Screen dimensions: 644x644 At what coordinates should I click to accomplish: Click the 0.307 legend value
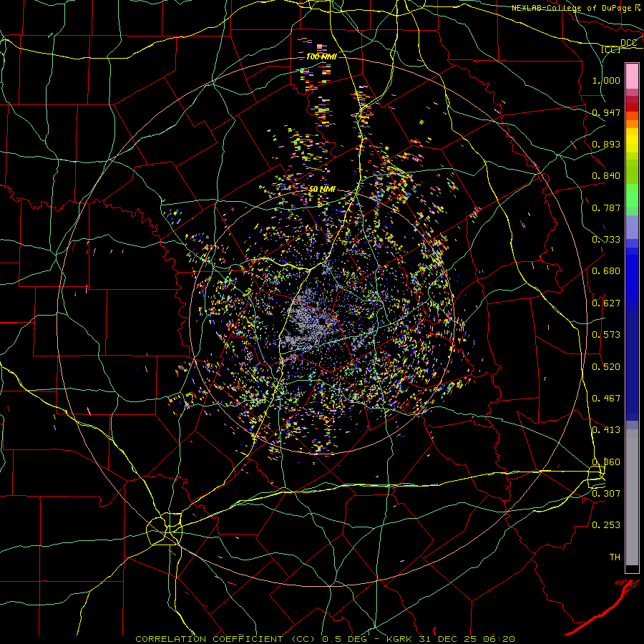(606, 493)
